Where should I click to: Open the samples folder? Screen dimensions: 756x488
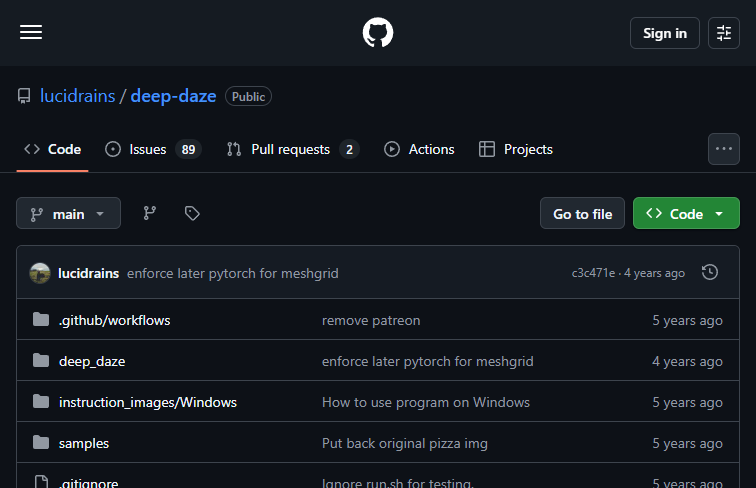pyautogui.click(x=84, y=443)
